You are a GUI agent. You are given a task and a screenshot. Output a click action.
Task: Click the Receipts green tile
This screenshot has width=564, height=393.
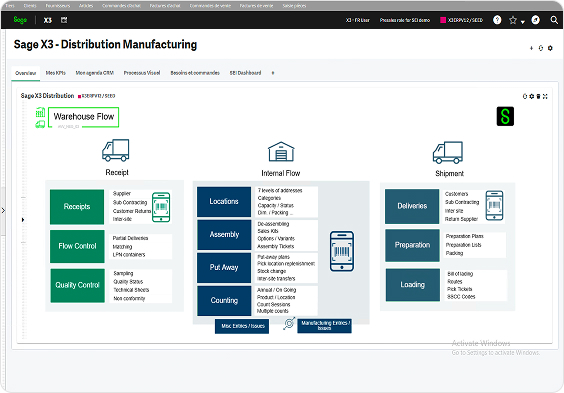pos(77,207)
